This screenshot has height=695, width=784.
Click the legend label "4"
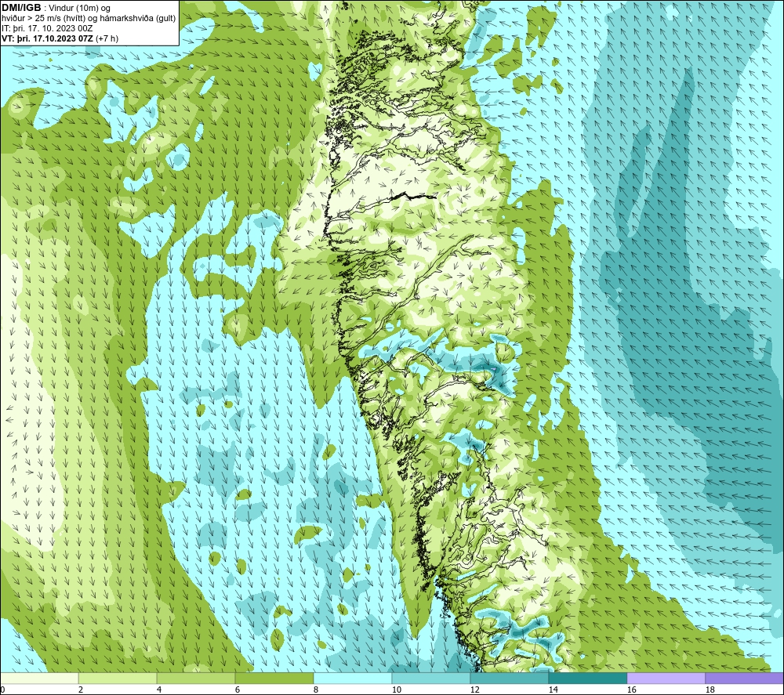[x=159, y=690]
